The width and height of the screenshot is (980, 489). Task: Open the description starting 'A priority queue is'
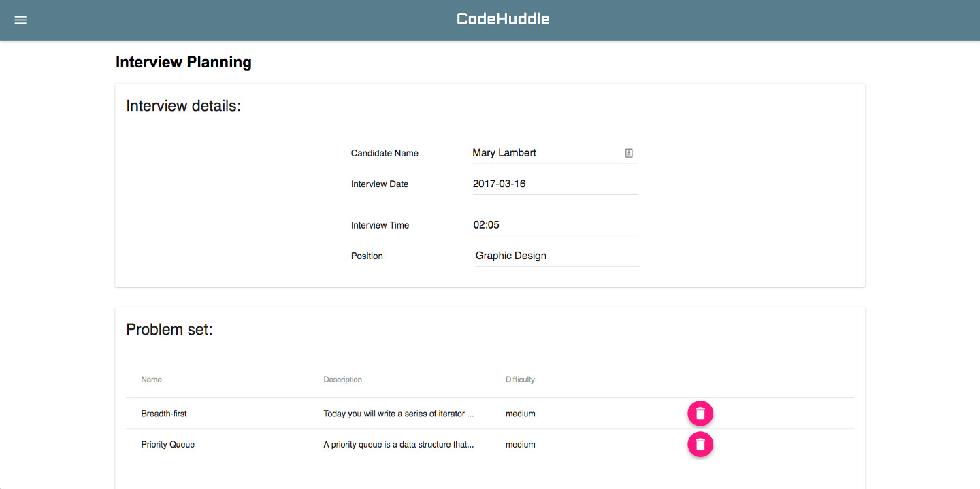399,445
